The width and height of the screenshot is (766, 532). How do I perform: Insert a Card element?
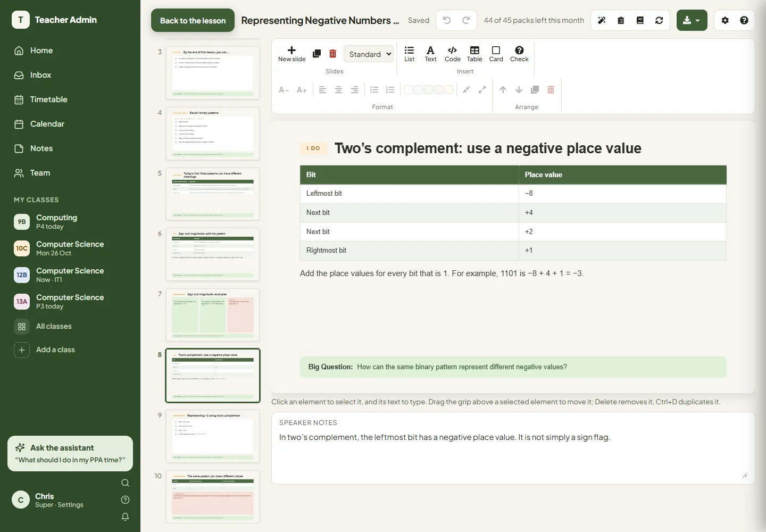coord(496,54)
